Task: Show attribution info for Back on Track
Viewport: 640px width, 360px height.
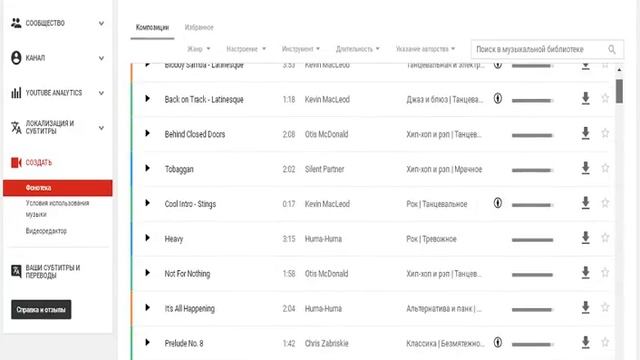Action: tap(498, 98)
